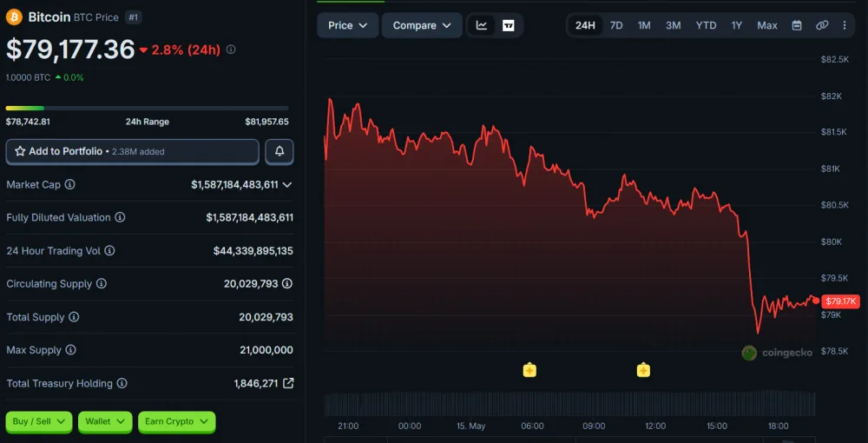Show Total Treasury Holding info icon
The image size is (868, 443).
(x=122, y=383)
